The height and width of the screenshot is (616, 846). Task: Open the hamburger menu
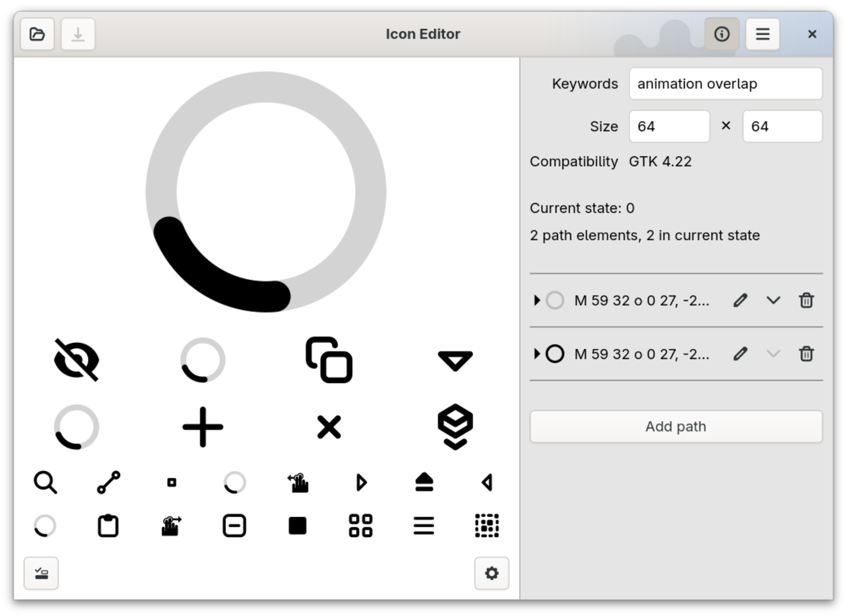762,34
